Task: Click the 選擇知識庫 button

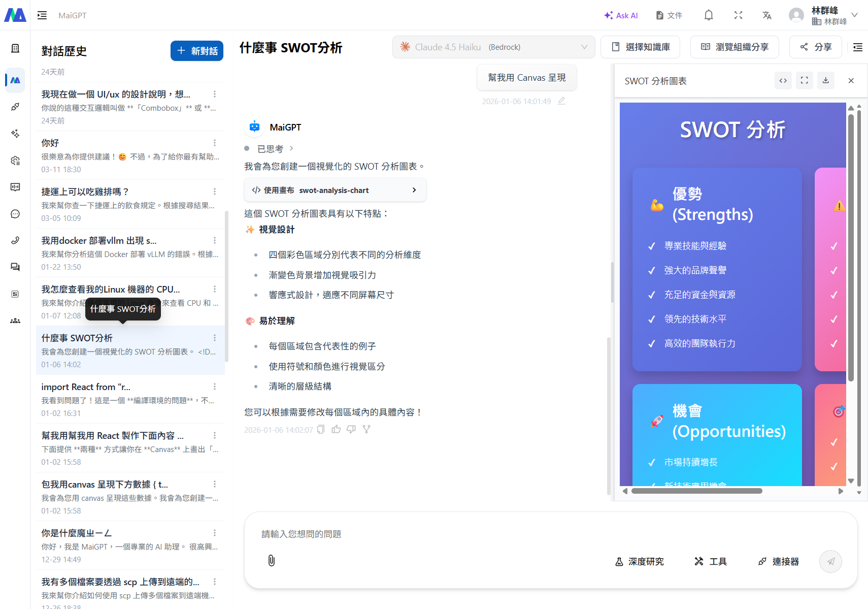Action: (640, 47)
